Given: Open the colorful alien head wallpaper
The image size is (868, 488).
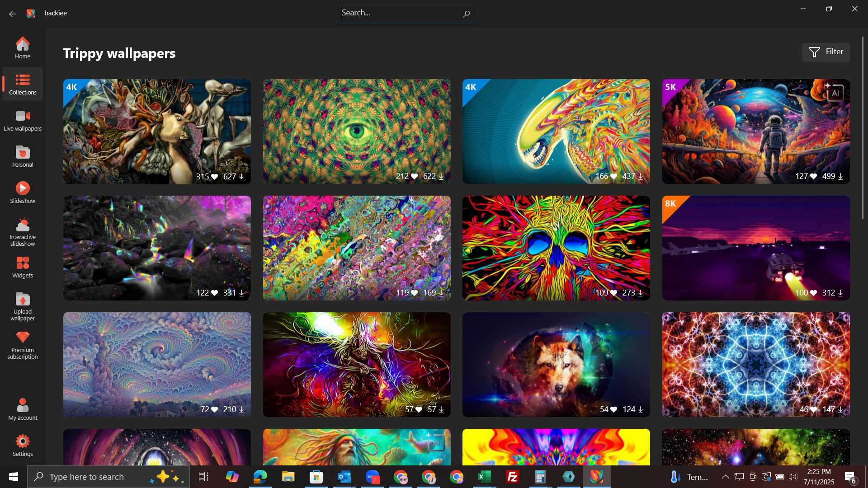Looking at the screenshot, I should coord(556,131).
